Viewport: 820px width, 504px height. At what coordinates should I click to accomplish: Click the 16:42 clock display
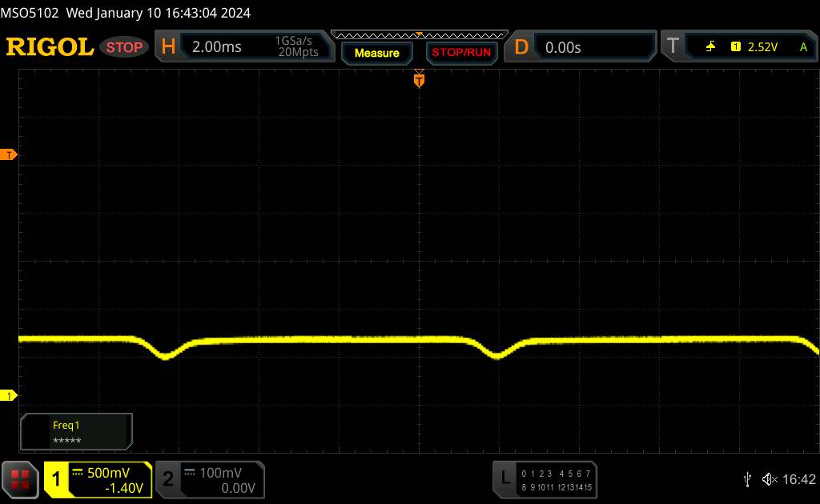(799, 479)
